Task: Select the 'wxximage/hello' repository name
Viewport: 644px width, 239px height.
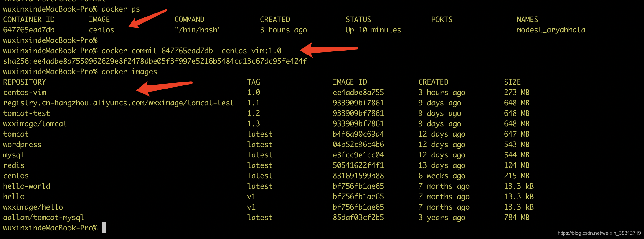Action: (33, 207)
